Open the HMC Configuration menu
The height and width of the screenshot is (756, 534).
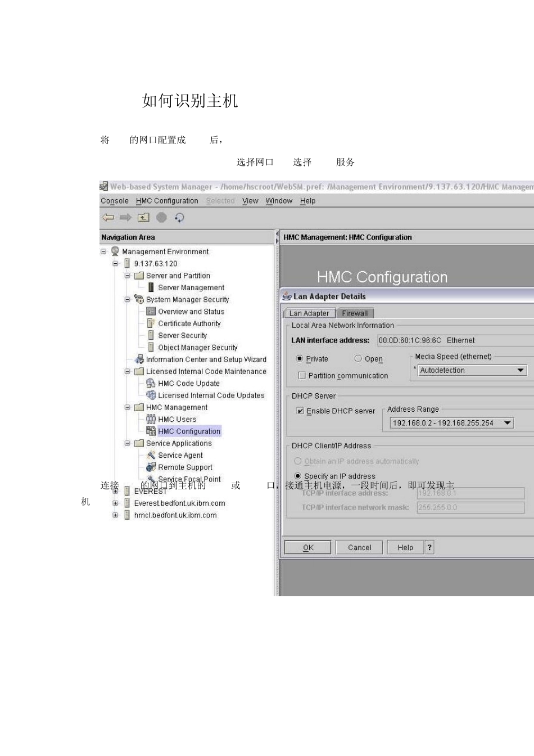click(x=167, y=201)
